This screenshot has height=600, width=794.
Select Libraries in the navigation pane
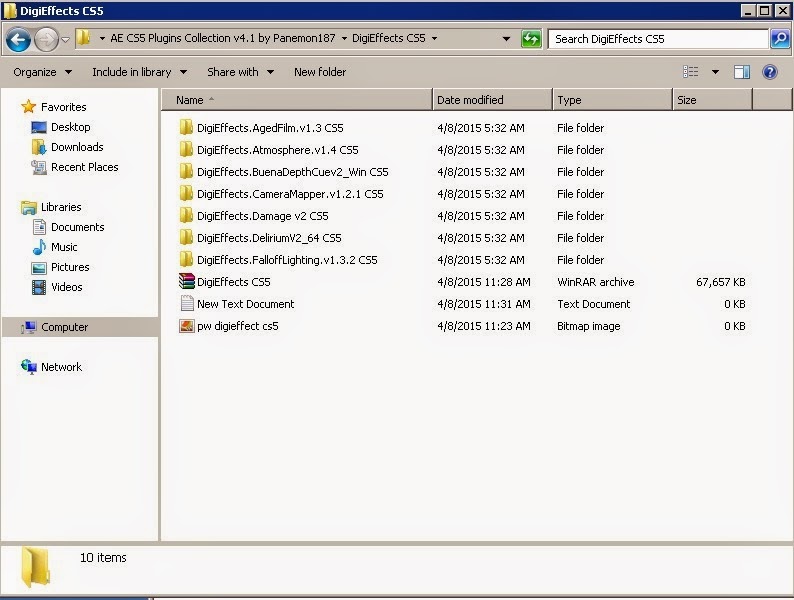pos(61,207)
